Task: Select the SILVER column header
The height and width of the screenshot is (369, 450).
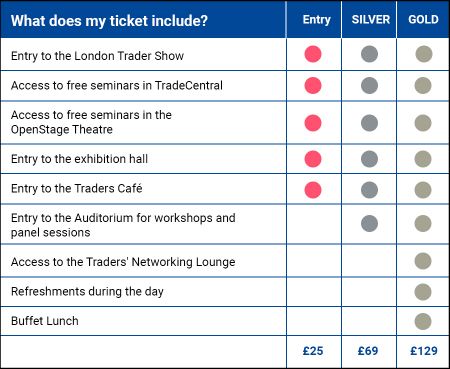Action: (371, 19)
